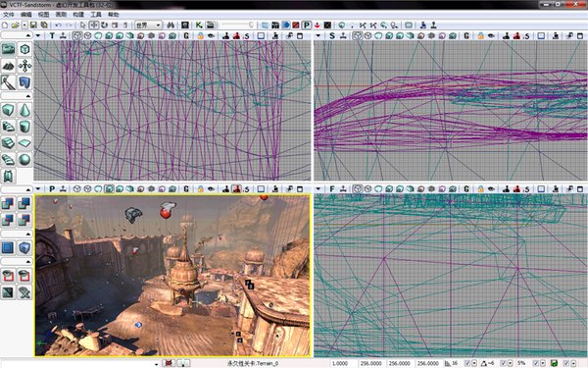Toggle the eye visibility icon in Side viewport

(491, 35)
